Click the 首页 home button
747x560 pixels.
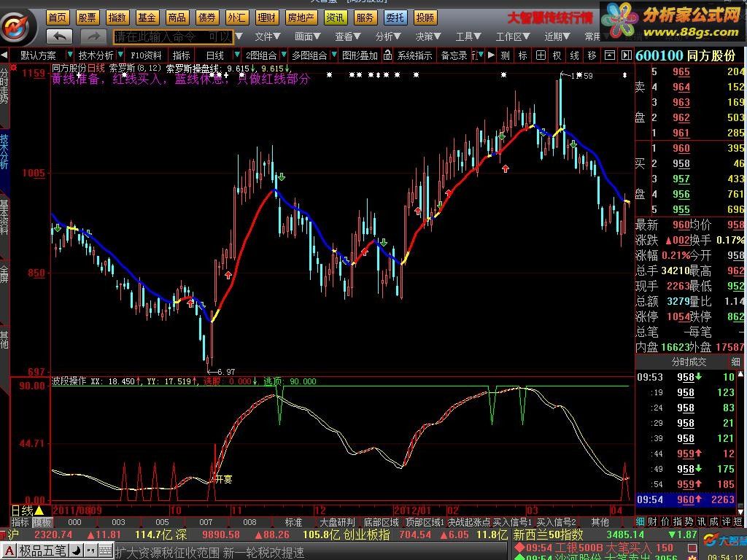point(58,17)
